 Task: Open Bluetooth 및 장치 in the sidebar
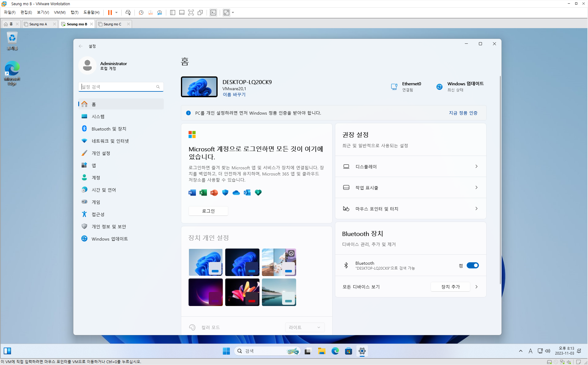coord(109,129)
